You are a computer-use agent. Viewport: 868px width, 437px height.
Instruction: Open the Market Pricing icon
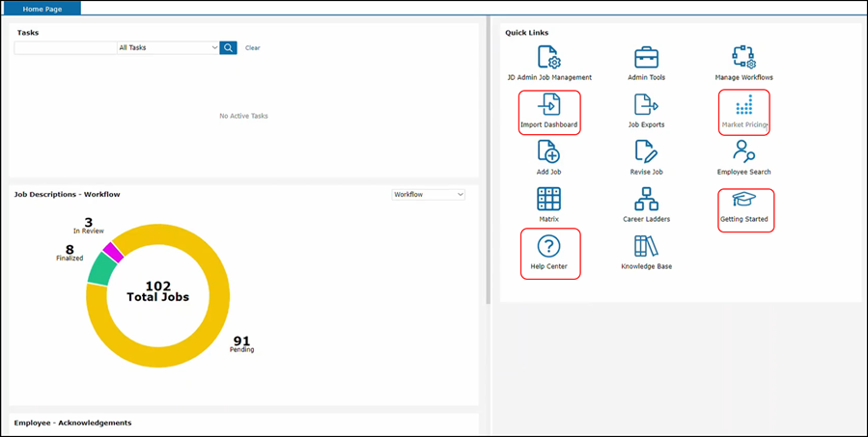743,106
